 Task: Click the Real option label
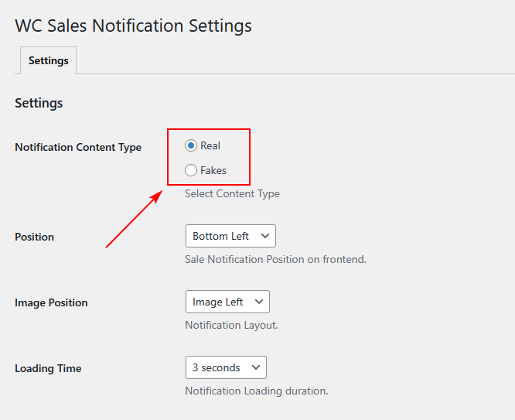(x=210, y=145)
